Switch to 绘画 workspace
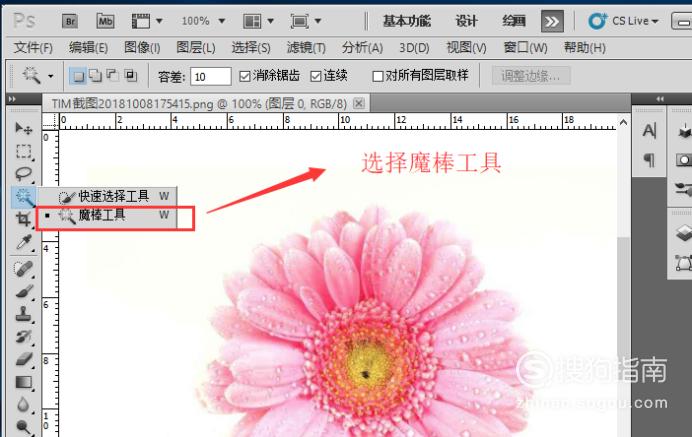This screenshot has width=692, height=437. click(513, 21)
